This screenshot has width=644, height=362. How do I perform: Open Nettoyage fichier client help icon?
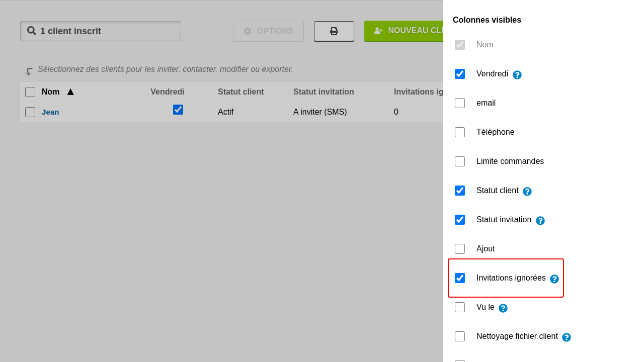coord(567,337)
